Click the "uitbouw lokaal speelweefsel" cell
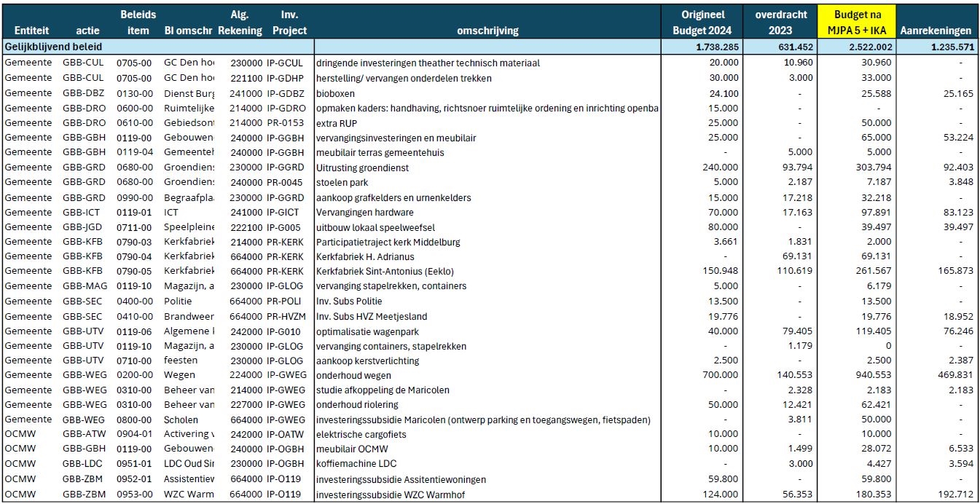 point(374,227)
